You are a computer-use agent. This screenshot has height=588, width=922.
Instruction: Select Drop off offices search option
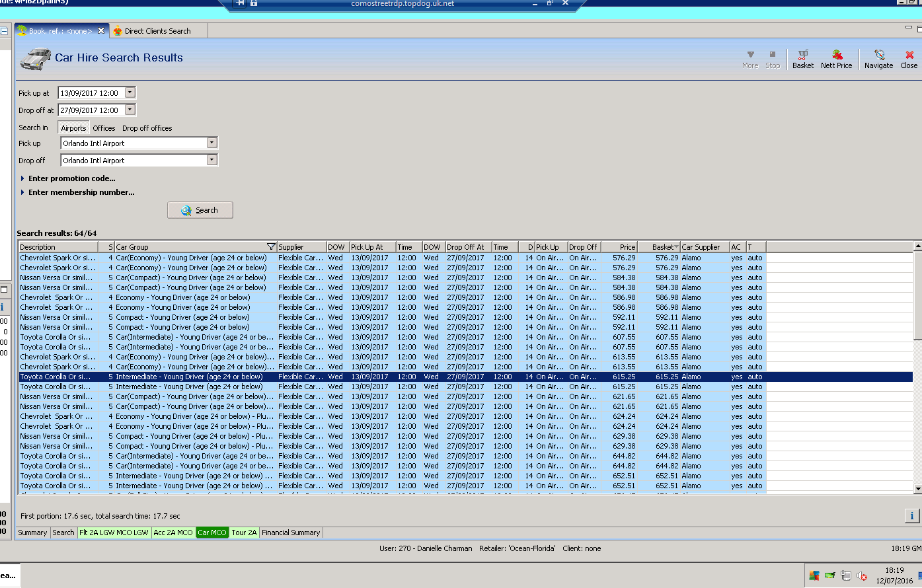tap(147, 128)
